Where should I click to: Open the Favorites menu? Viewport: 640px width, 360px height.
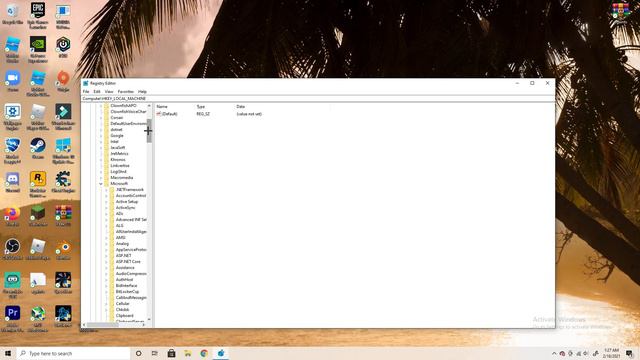tap(126, 91)
